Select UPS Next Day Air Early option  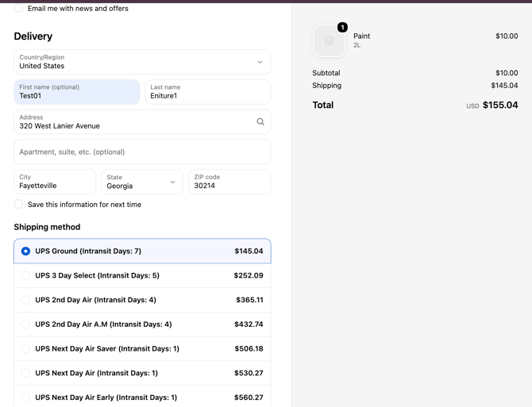142,397
